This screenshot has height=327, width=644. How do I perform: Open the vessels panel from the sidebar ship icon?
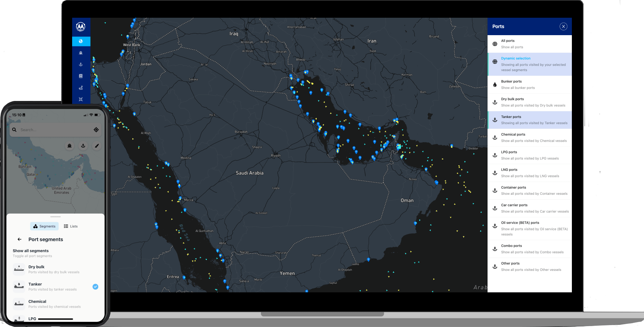tap(81, 53)
